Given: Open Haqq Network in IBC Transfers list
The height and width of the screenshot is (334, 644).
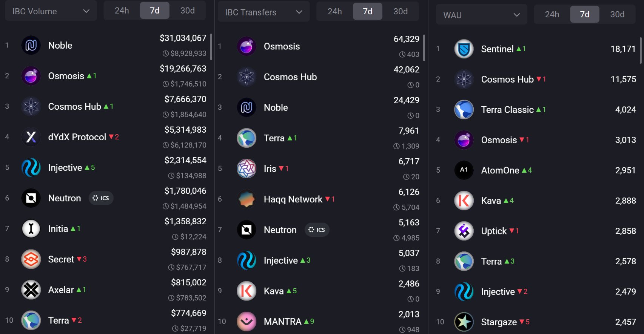Looking at the screenshot, I should point(293,199).
